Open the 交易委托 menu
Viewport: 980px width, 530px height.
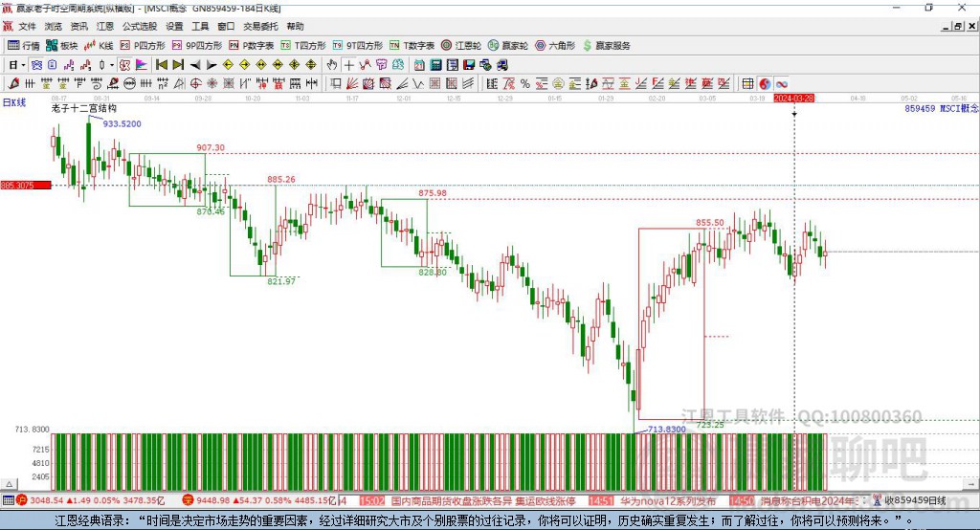260,26
